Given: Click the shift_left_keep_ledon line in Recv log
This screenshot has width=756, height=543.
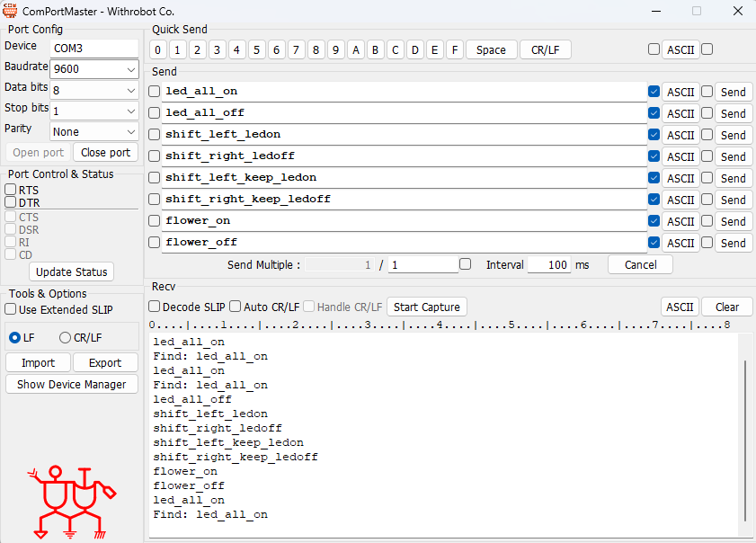Looking at the screenshot, I should click(228, 442).
